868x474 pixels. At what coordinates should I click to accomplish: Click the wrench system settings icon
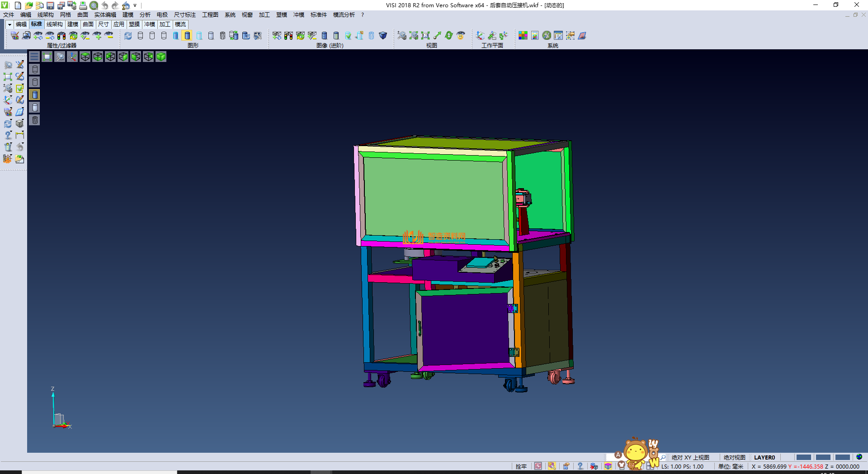547,35
